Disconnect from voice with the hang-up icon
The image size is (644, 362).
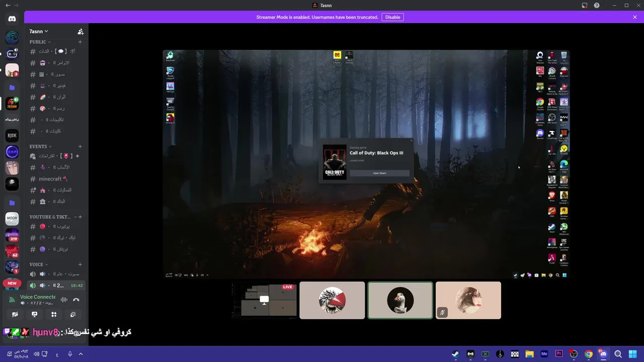point(76,300)
